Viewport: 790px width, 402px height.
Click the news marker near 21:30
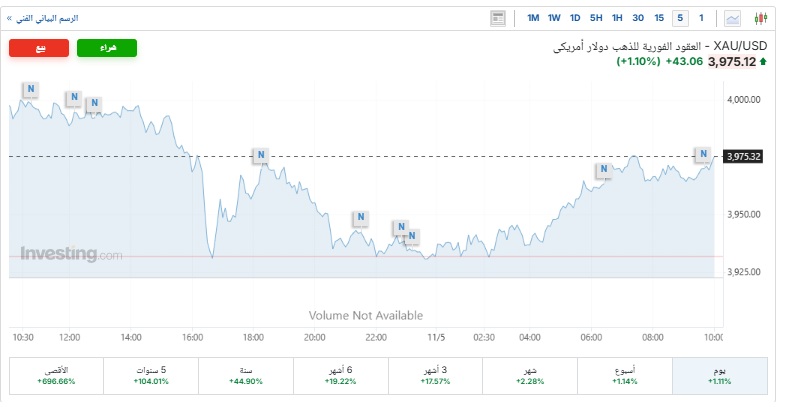(x=360, y=217)
